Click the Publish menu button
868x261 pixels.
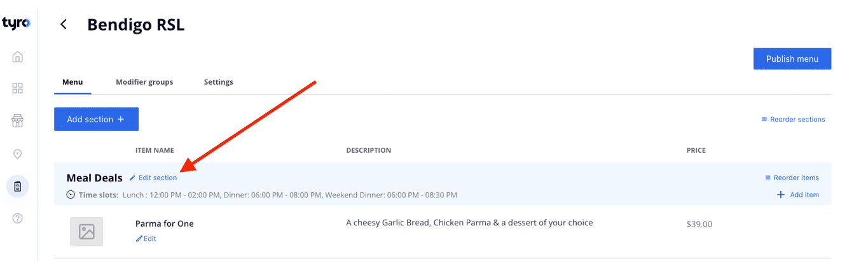[792, 59]
